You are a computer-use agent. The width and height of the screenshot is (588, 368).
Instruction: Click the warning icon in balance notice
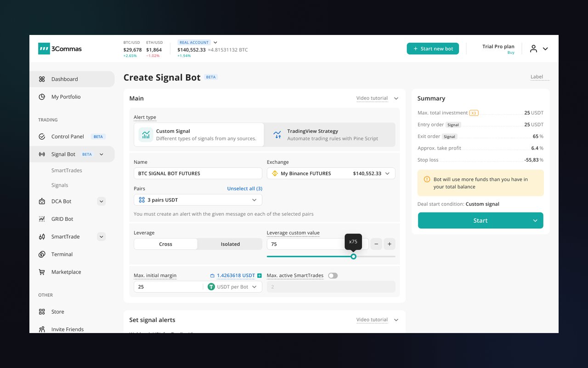tap(427, 179)
